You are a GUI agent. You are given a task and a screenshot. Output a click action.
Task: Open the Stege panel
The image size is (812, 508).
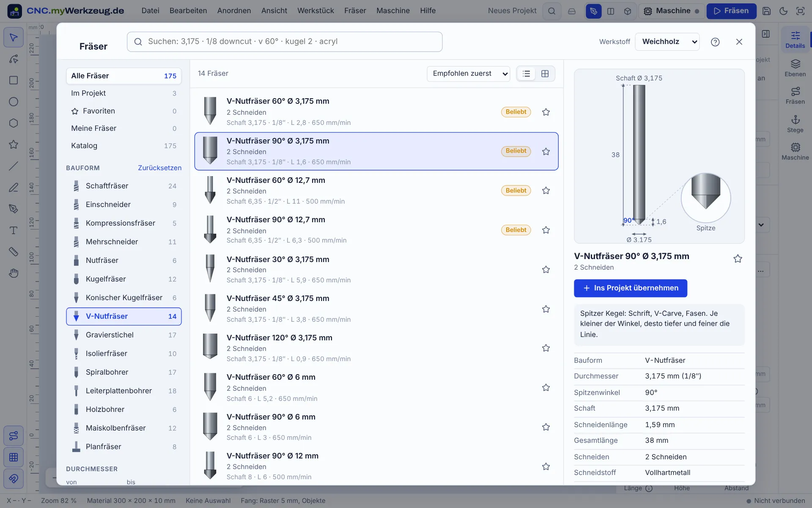(795, 124)
